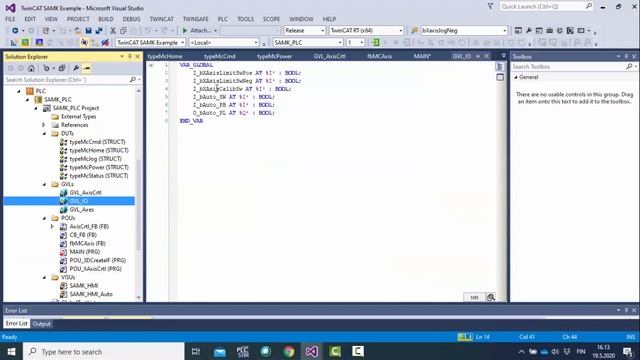This screenshot has width=640, height=360.
Task: Click the Collapse All icon in Solution Explorer
Action: tap(62, 68)
